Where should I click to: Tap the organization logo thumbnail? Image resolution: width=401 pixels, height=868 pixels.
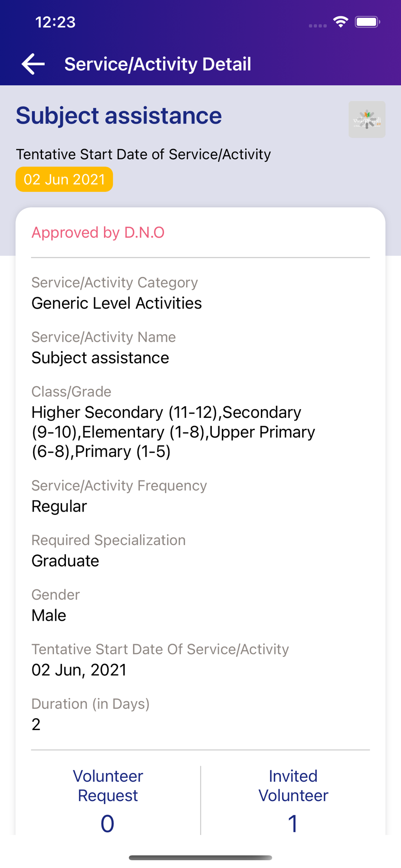[x=367, y=120]
